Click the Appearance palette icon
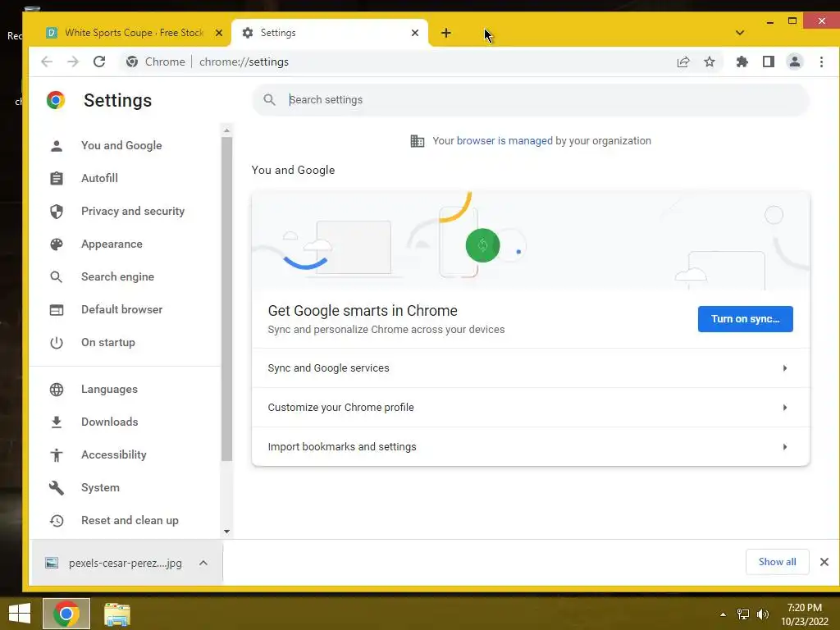840x630 pixels. (57, 244)
